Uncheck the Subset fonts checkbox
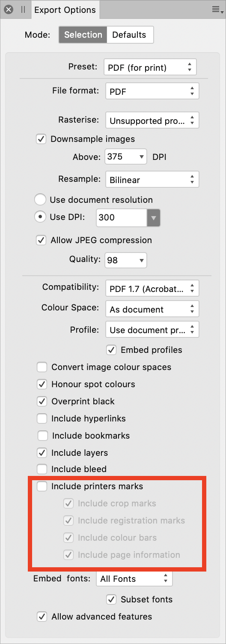The height and width of the screenshot is (644, 226). tap(111, 599)
